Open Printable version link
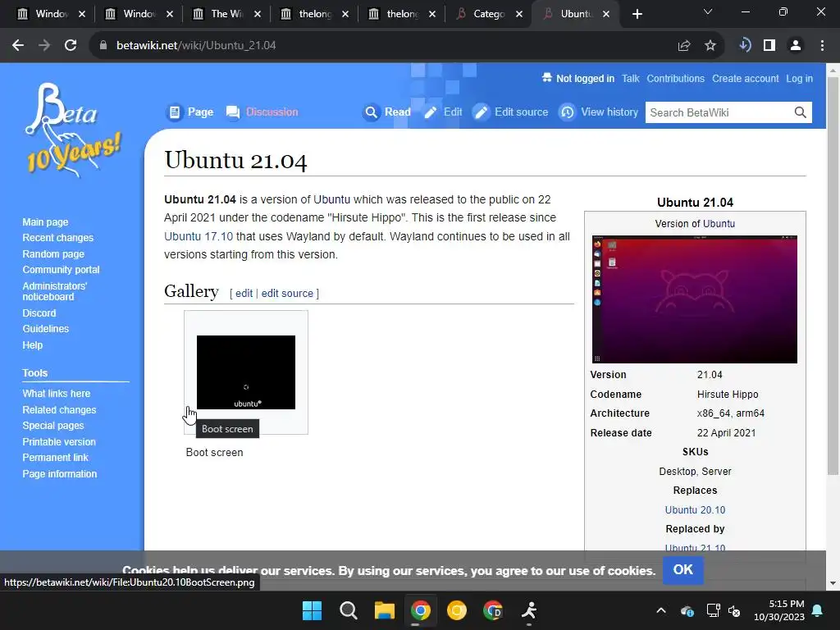 [59, 442]
